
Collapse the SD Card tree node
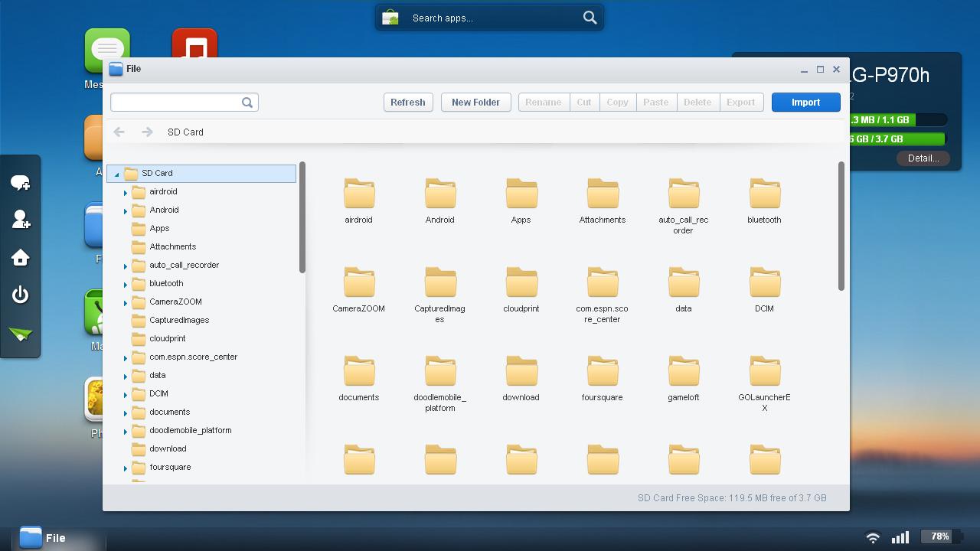[x=116, y=173]
